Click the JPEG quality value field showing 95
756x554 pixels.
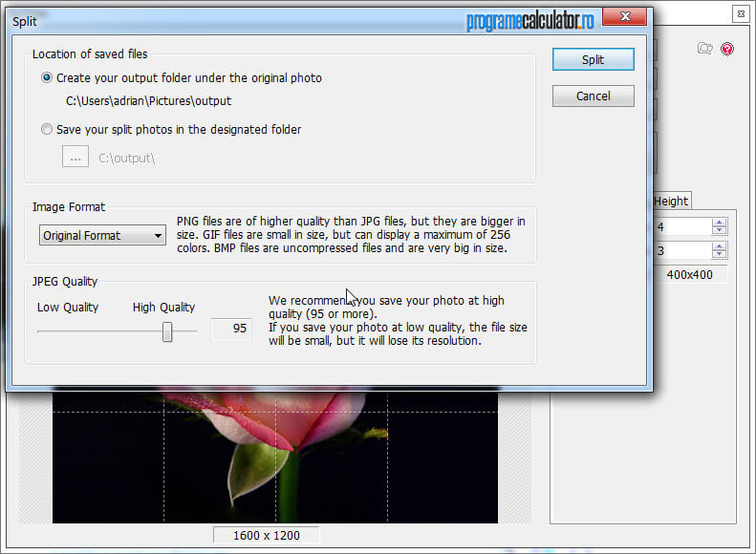[231, 329]
